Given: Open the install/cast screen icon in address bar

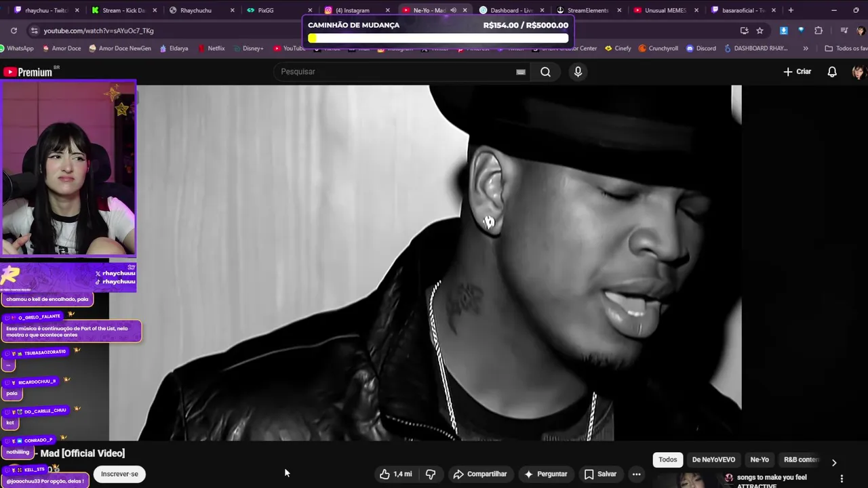Looking at the screenshot, I should 744,30.
